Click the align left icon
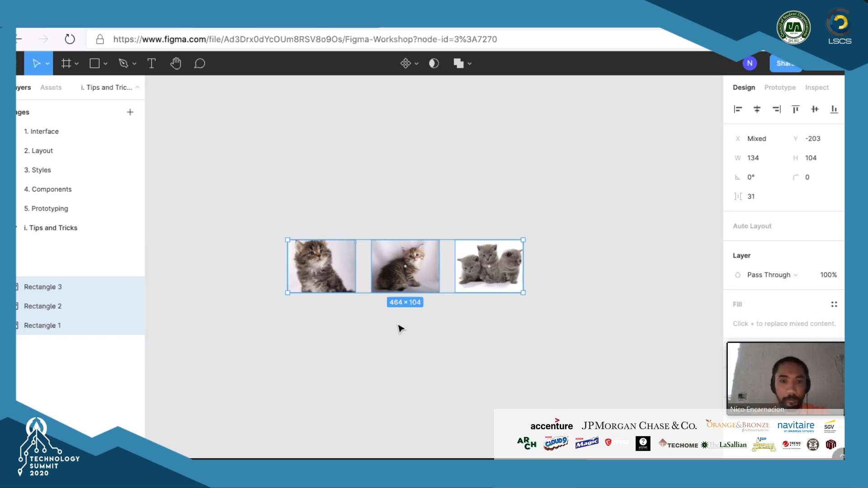This screenshot has width=868, height=488. 738,109
